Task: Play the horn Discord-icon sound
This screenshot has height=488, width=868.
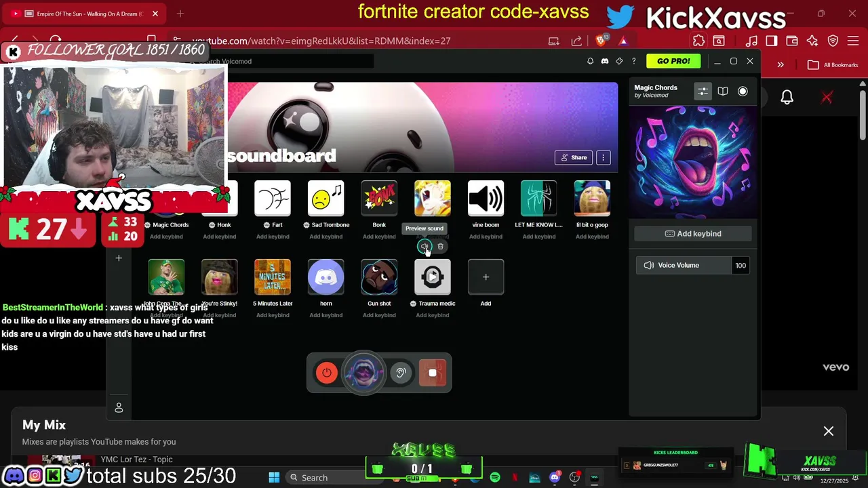Action: [x=325, y=277]
